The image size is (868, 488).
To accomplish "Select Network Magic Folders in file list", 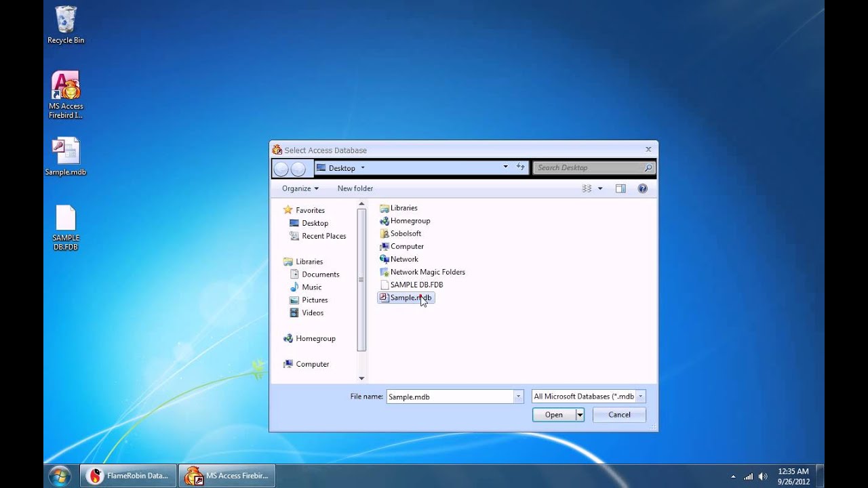I will pyautogui.click(x=422, y=272).
